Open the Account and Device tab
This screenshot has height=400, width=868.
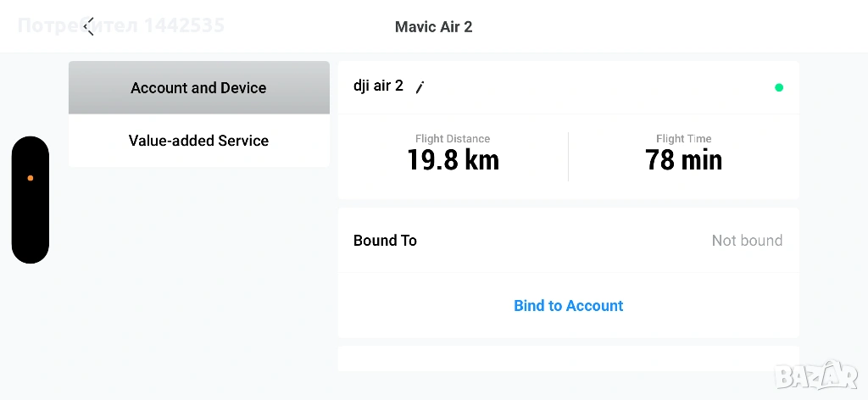[x=198, y=88]
